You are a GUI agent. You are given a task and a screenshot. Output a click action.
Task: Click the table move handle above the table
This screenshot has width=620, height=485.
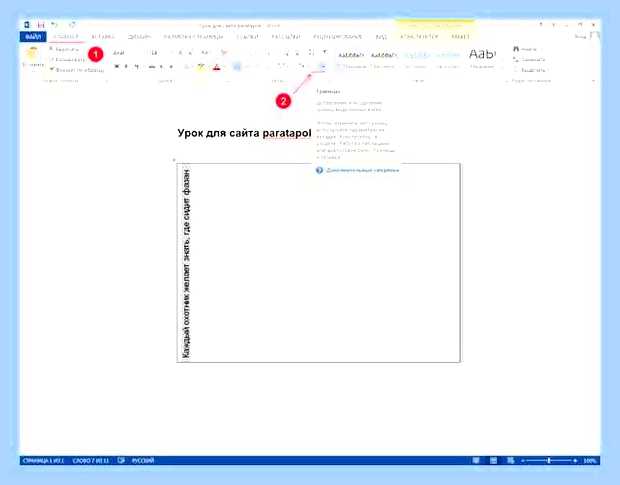174,160
